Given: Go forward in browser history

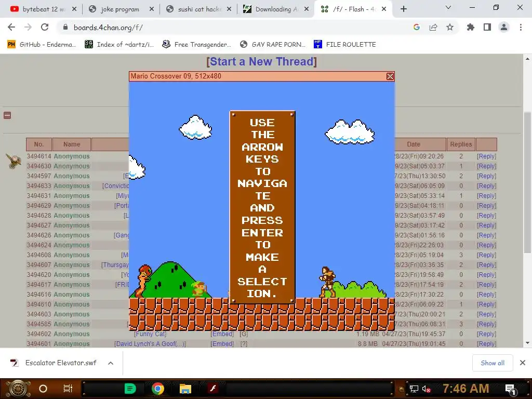Looking at the screenshot, I should pos(28,27).
